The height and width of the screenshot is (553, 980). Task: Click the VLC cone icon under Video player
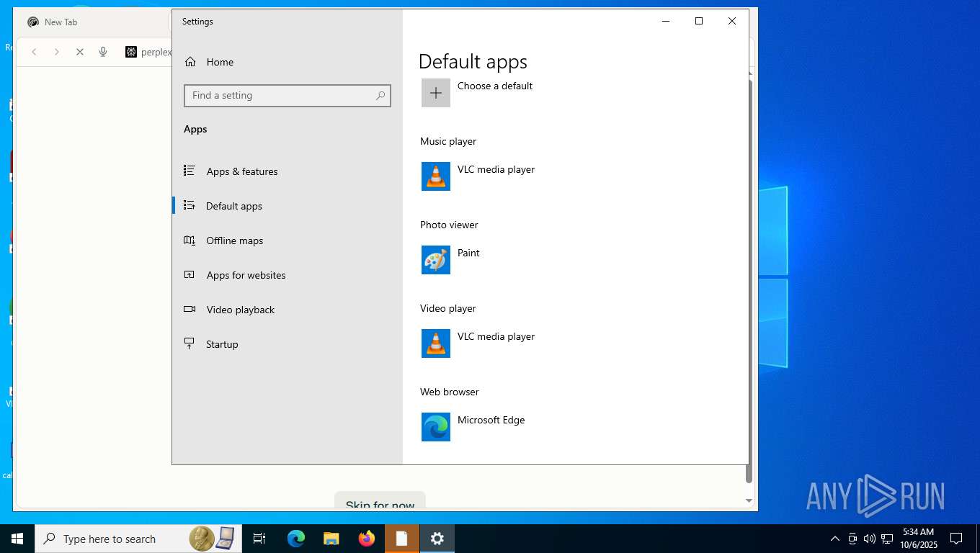436,343
